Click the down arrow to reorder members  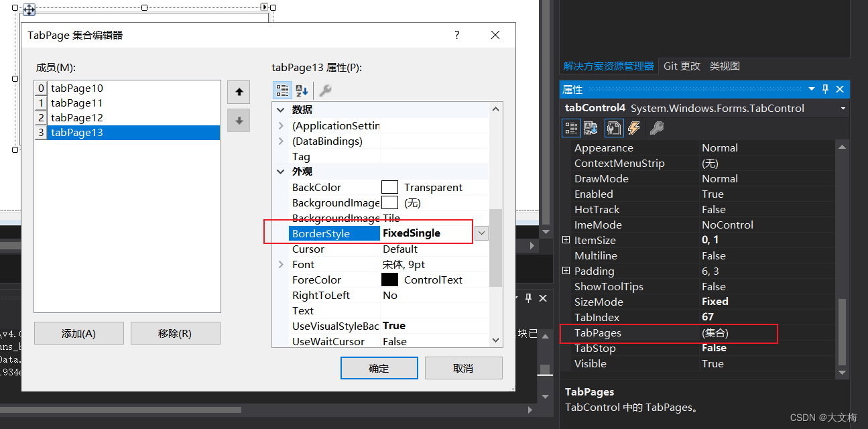[x=239, y=120]
